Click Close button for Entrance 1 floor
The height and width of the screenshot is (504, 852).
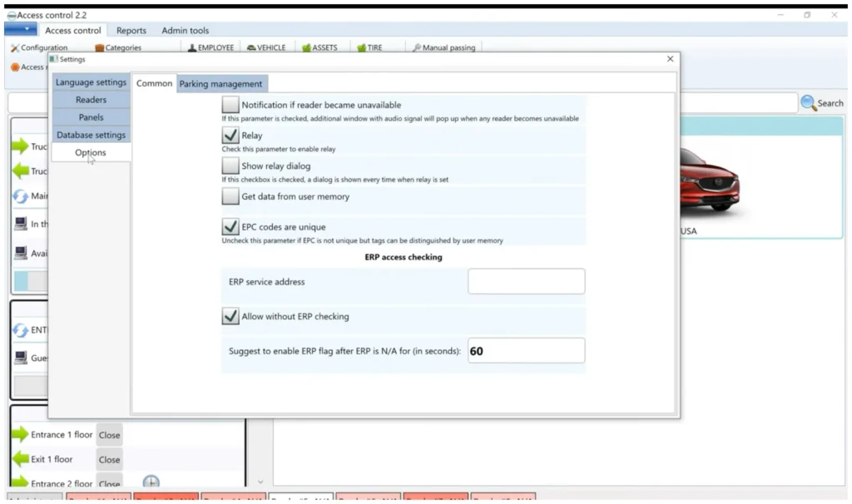click(109, 434)
